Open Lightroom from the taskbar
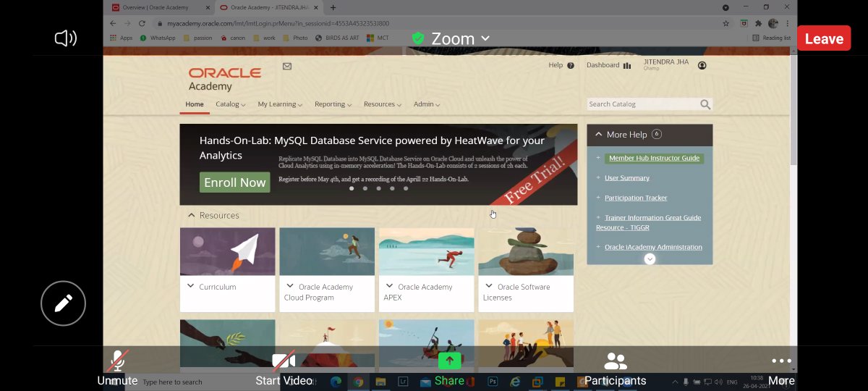The height and width of the screenshot is (391, 868). click(402, 381)
